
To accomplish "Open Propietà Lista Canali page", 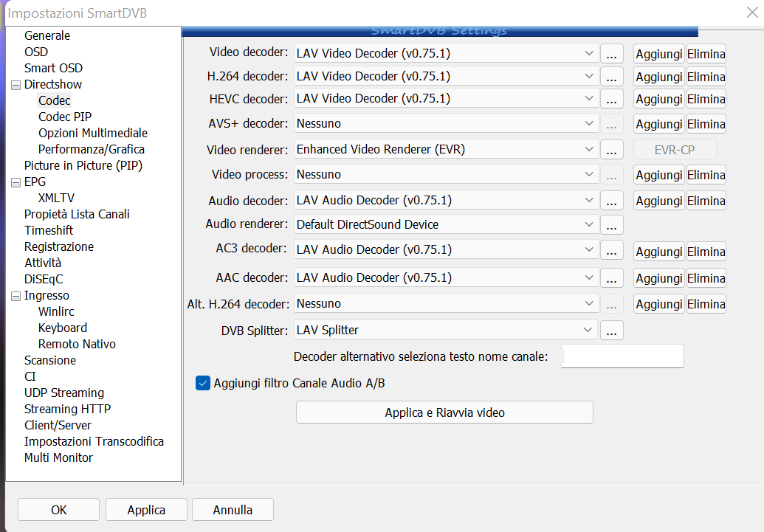I will pos(77,214).
